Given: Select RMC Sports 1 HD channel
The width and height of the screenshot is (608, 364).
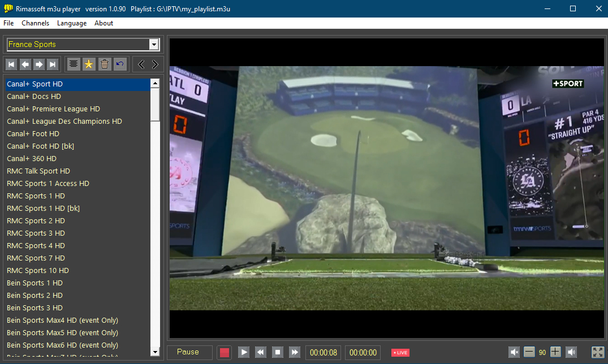Looking at the screenshot, I should (x=77, y=196).
